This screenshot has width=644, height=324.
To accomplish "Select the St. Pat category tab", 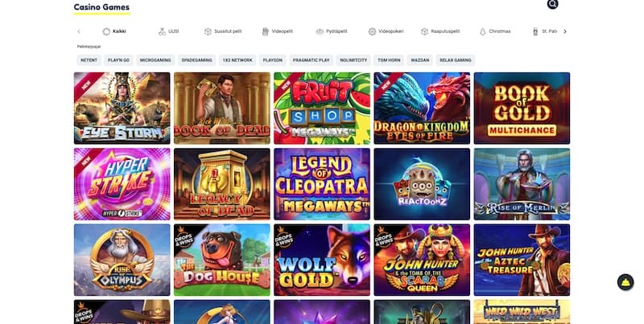I will tap(545, 31).
